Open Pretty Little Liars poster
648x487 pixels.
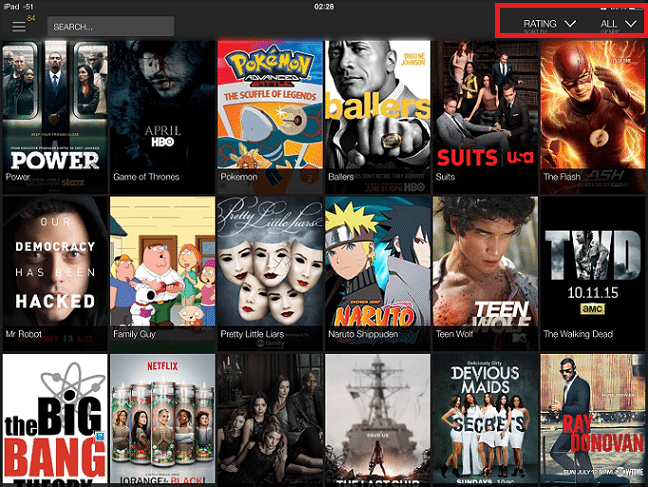pyautogui.click(x=270, y=274)
